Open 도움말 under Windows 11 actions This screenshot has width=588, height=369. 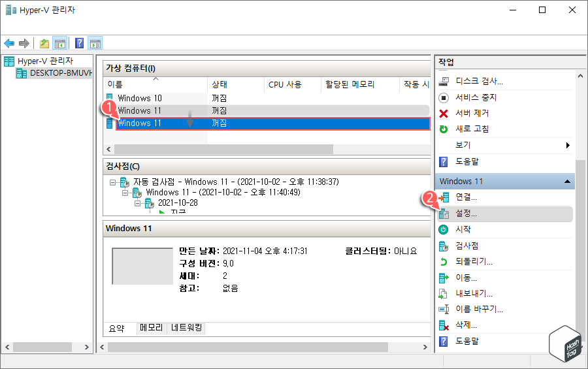coord(467,342)
